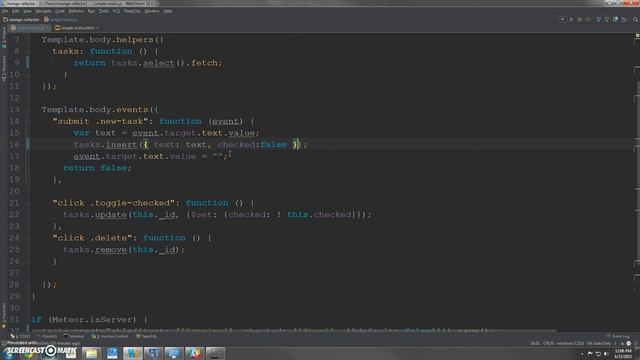Close the simple-todos.html editor tab
Screen dimensions: 640x360
pos(98,28)
